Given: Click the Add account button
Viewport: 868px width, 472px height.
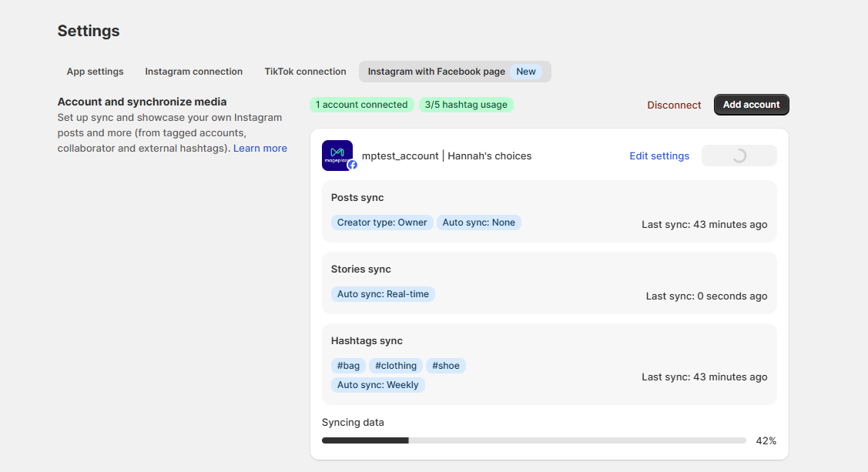Looking at the screenshot, I should [x=751, y=105].
